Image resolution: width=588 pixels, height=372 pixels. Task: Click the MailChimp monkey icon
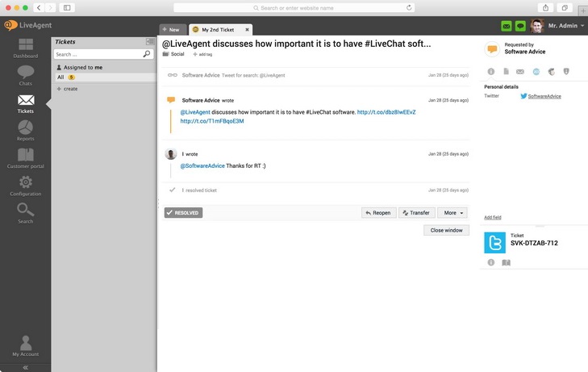click(551, 71)
